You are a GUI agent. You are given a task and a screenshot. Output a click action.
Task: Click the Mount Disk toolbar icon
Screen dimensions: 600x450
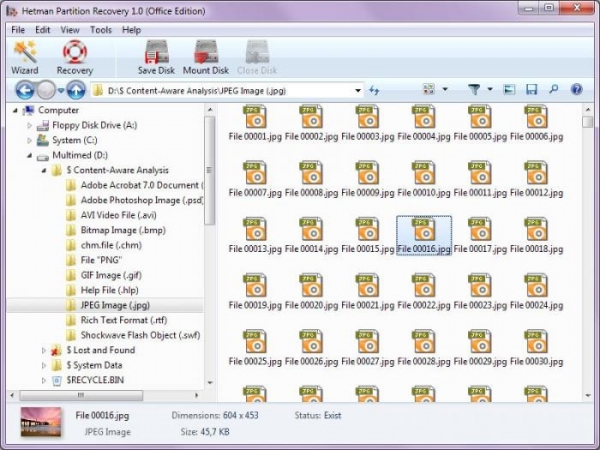click(x=205, y=56)
